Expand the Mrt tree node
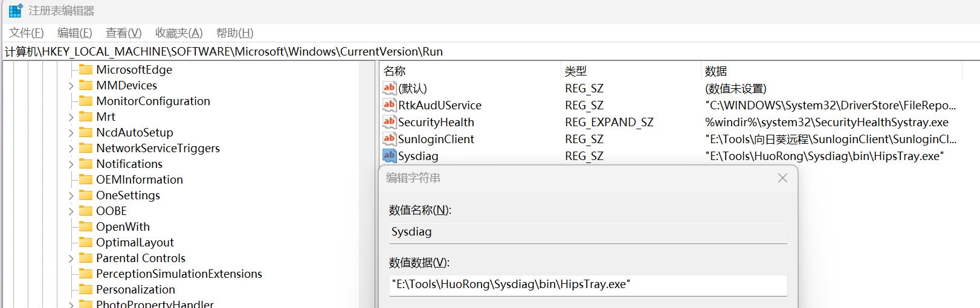Viewport: 980px width, 308px height. point(71,117)
